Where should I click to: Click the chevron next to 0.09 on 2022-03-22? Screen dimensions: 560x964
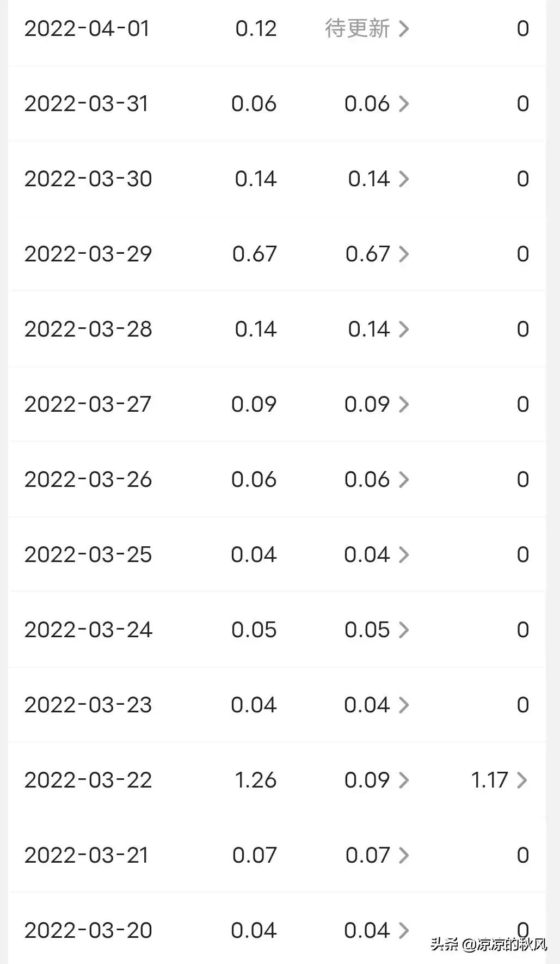pyautogui.click(x=403, y=780)
